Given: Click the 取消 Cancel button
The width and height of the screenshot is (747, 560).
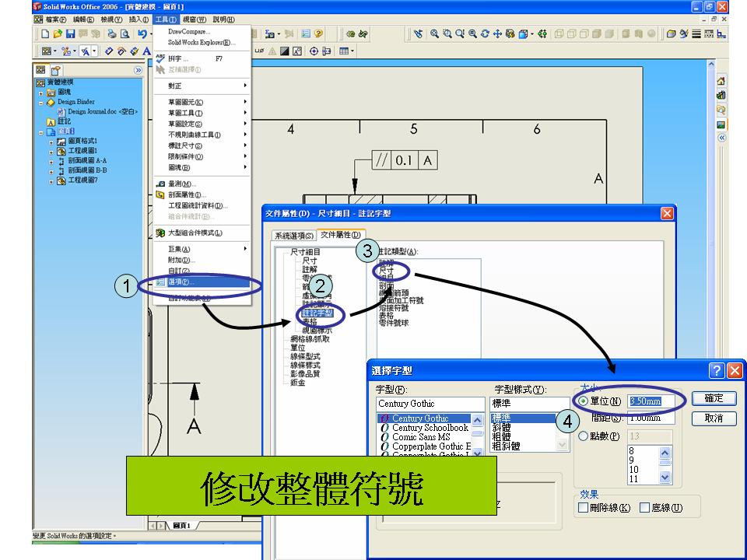Looking at the screenshot, I should coord(714,418).
